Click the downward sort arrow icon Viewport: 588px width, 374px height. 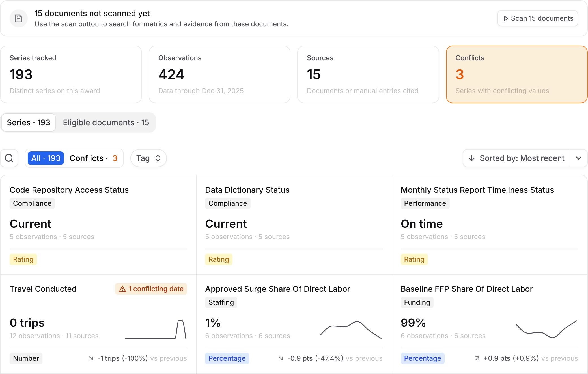(471, 158)
